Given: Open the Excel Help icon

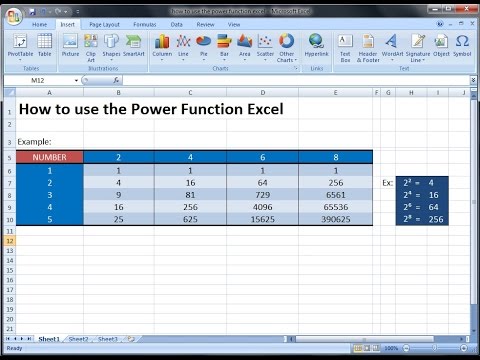Looking at the screenshot, I should pos(440,24).
